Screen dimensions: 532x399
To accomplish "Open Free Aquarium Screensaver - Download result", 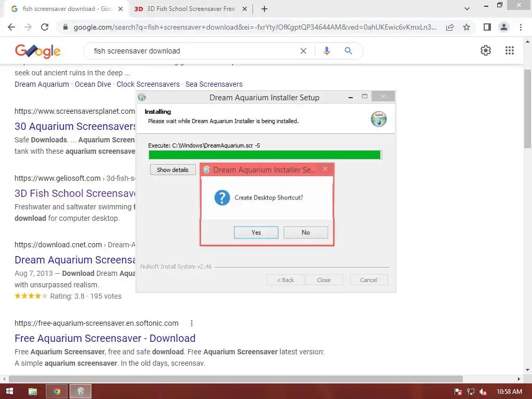I will (105, 338).
